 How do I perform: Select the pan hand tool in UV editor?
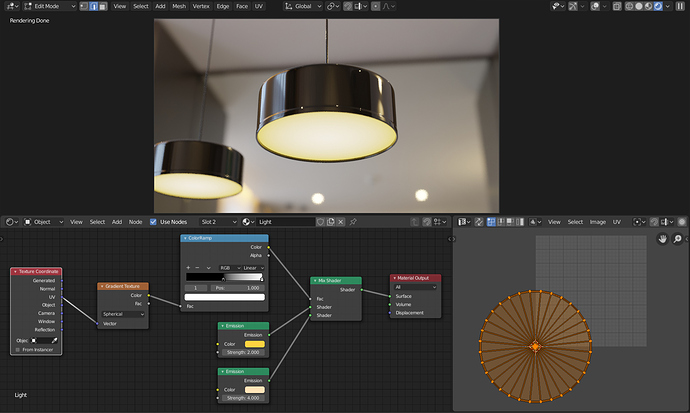coord(662,239)
